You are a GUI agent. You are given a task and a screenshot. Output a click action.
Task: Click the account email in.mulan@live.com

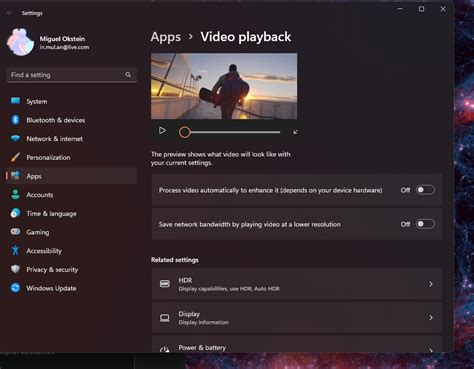pyautogui.click(x=64, y=47)
